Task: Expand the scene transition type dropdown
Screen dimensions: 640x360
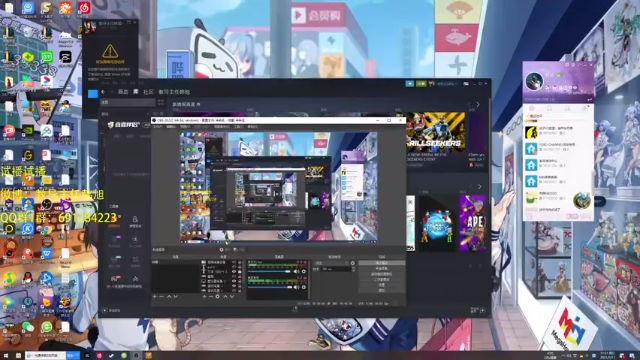Action: tap(332, 263)
